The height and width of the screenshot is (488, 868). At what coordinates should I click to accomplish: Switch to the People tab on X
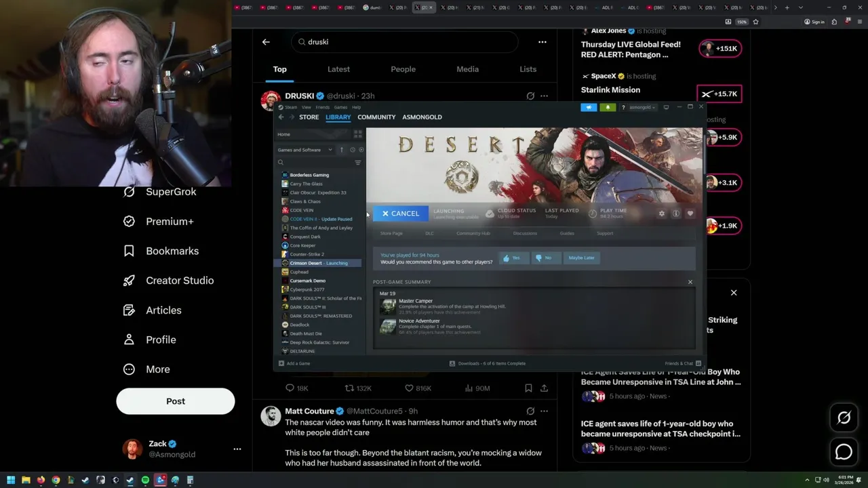pyautogui.click(x=403, y=69)
